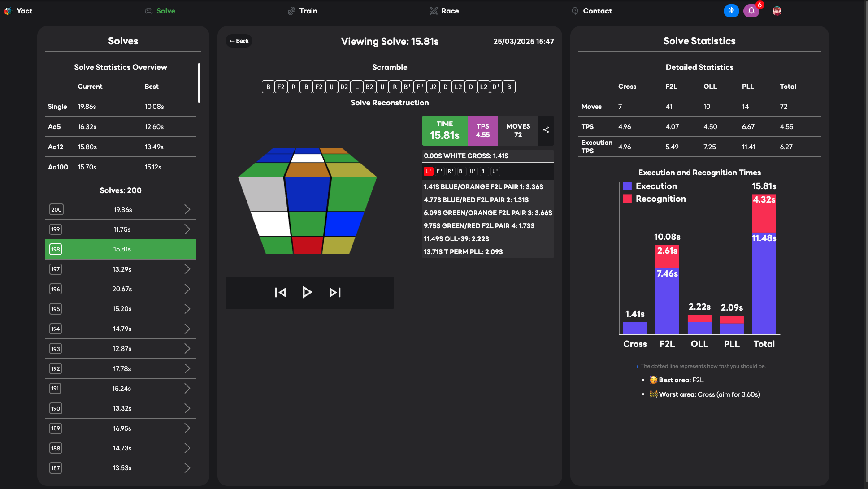The height and width of the screenshot is (489, 868).
Task: Open the 13.29s solve chevron
Action: click(187, 269)
